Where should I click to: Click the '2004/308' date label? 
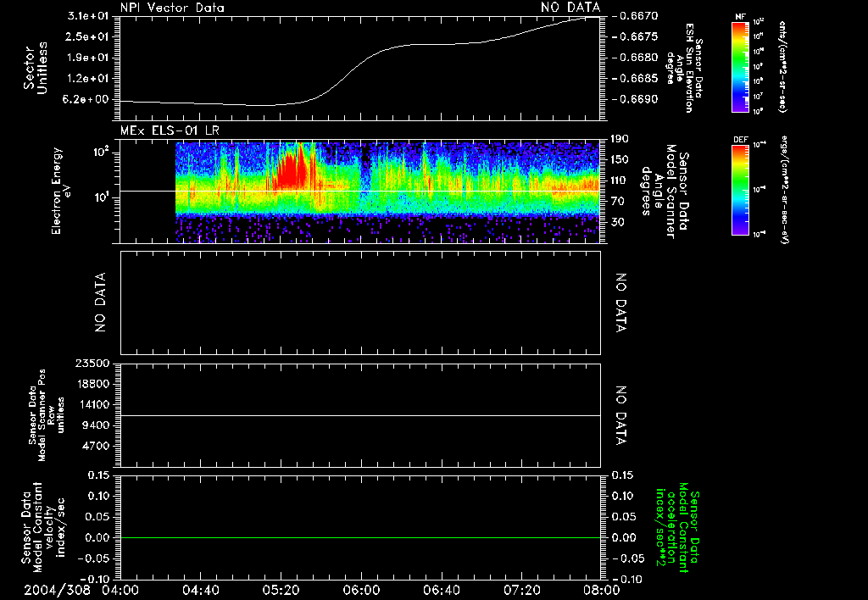[57, 590]
